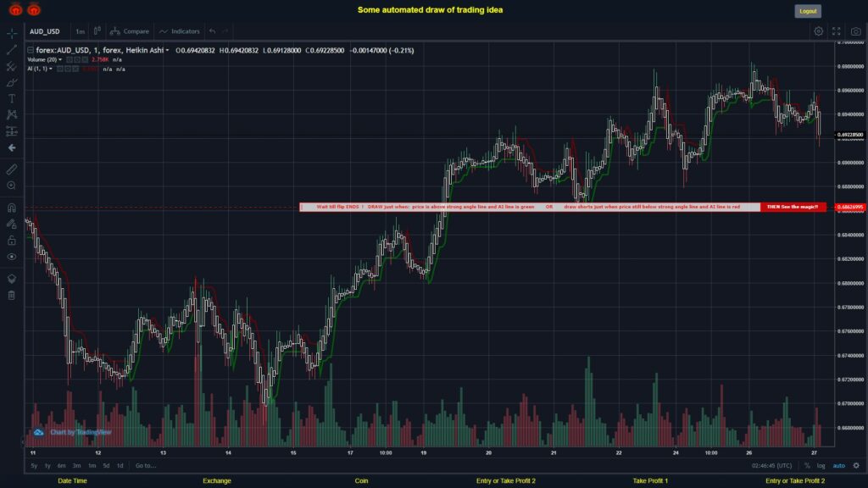Select the 5y time range
This screenshot has width=868, height=488.
[x=34, y=466]
